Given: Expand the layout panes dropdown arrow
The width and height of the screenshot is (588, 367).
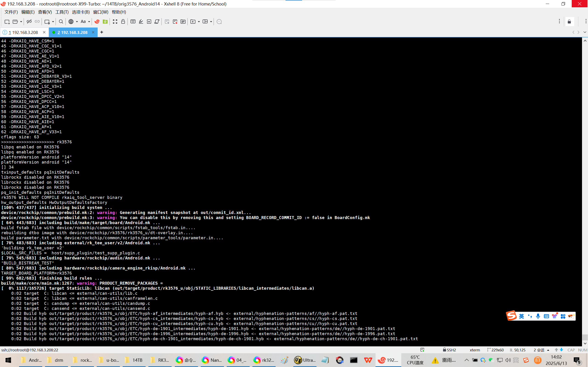Looking at the screenshot, I should click(211, 22).
